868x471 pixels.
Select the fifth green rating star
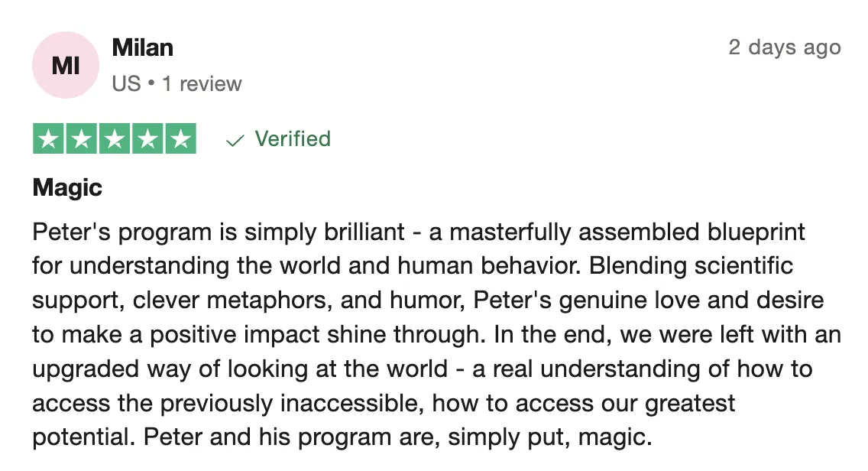180,138
